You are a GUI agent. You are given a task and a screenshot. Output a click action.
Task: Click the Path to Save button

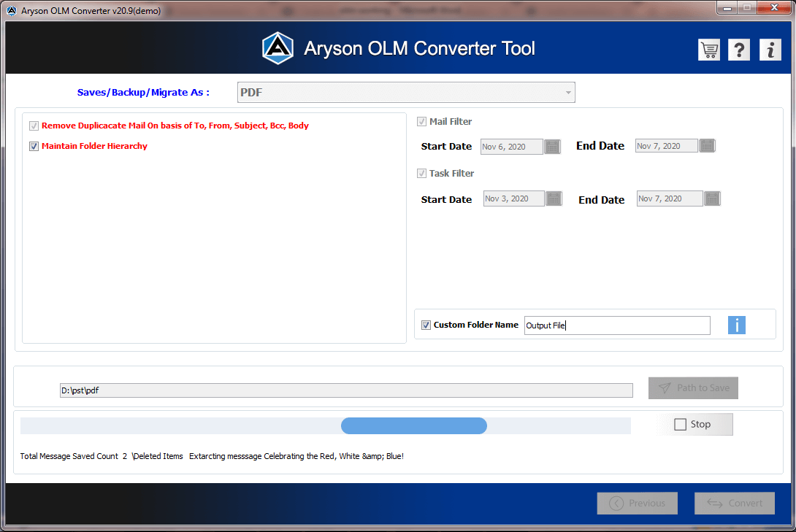tap(693, 388)
